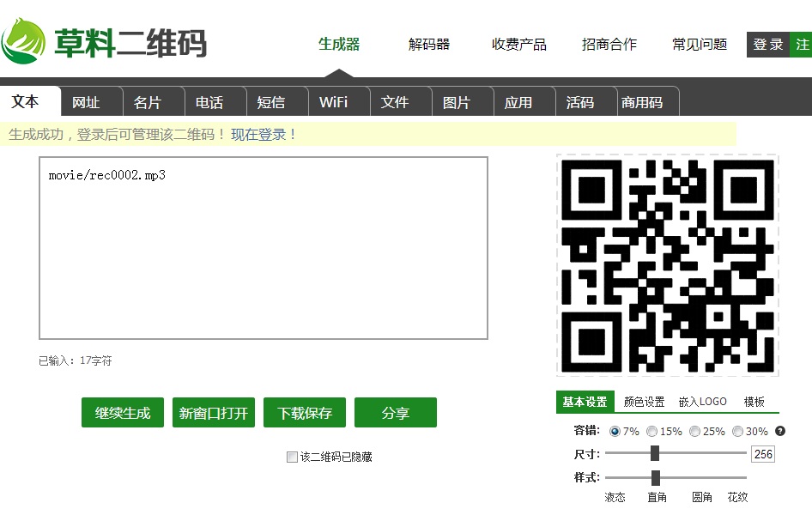This screenshot has width=812, height=515.
Task: Open the 收费产品 top menu
Action: (x=519, y=45)
